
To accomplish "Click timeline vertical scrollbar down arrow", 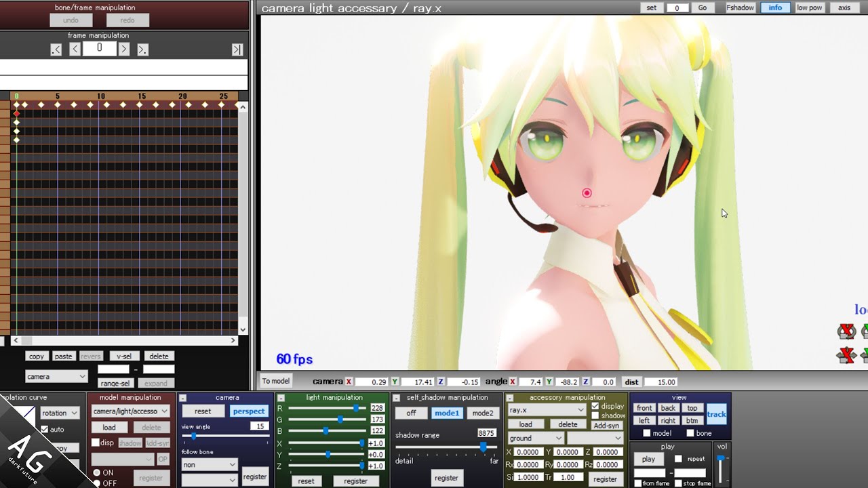I will [243, 329].
